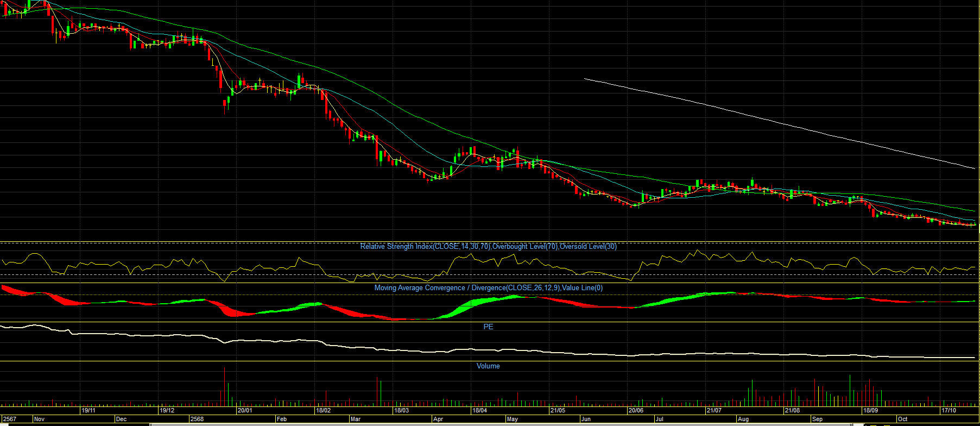The width and height of the screenshot is (980, 426).
Task: Click the PE indicator pane label
Action: point(489,327)
